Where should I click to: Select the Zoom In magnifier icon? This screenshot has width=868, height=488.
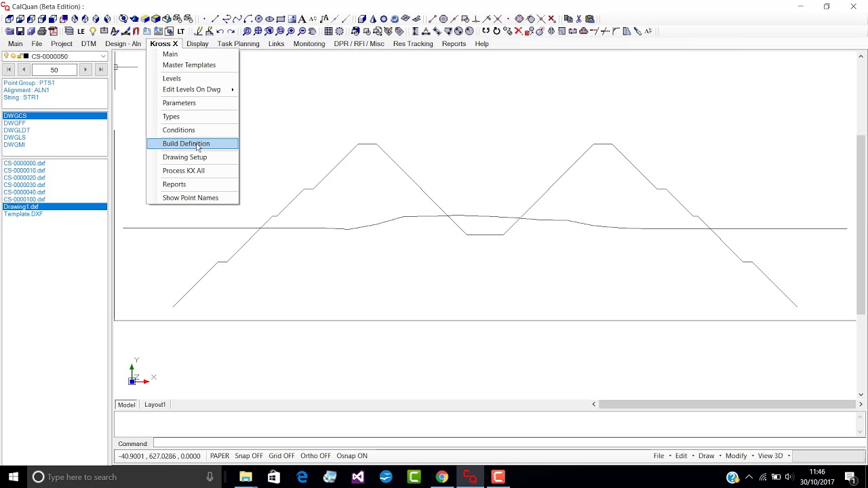[291, 31]
